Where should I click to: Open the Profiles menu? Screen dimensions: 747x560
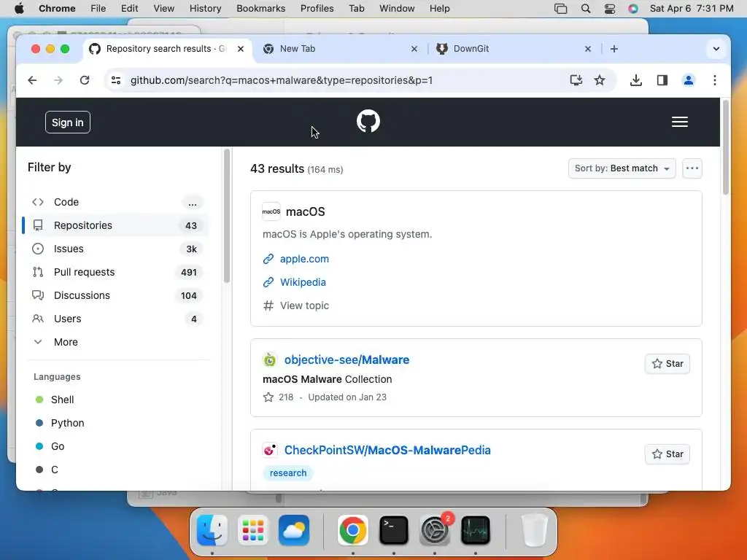(x=317, y=9)
